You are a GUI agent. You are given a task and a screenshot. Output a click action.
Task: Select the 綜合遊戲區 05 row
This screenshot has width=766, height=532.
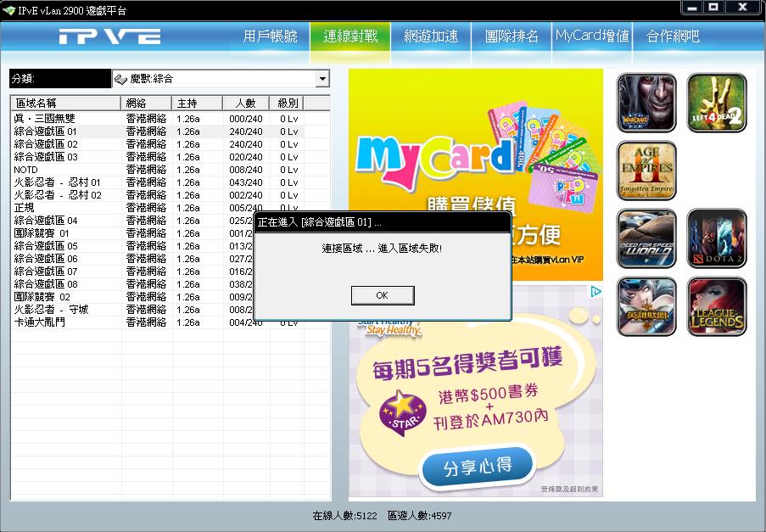pyautogui.click(x=133, y=246)
